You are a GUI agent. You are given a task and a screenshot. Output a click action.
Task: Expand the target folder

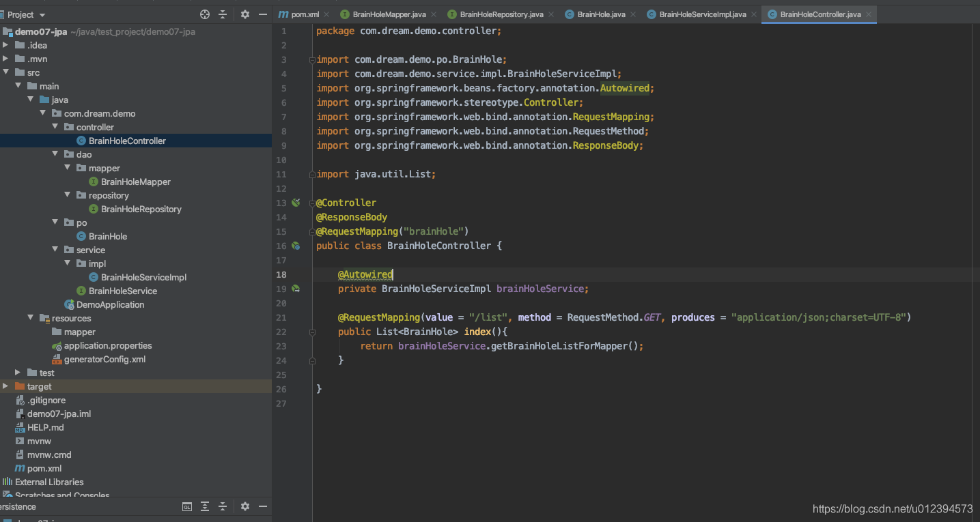tap(5, 386)
